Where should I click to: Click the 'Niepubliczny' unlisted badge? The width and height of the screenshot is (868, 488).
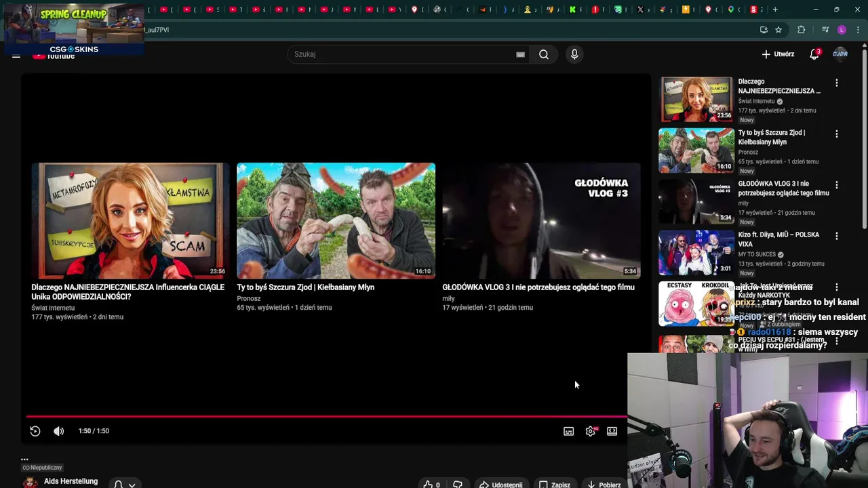(42, 468)
